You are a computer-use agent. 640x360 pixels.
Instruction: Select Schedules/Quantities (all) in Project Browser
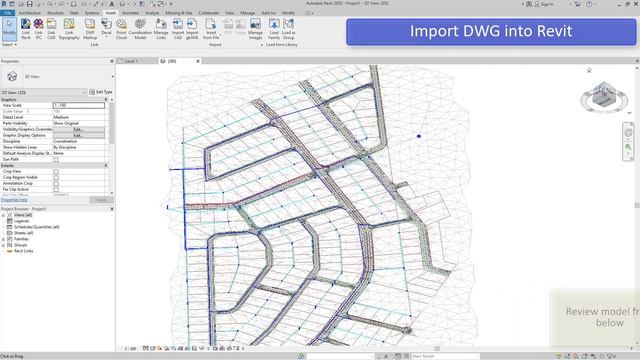[36, 227]
